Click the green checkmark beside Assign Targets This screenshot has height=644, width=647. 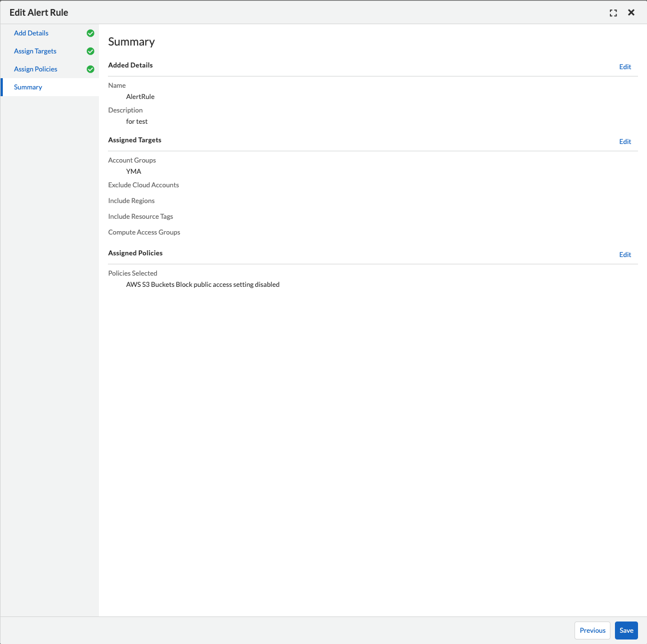91,51
